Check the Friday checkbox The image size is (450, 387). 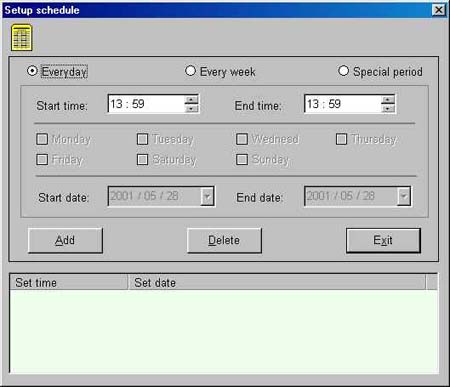[x=42, y=159]
